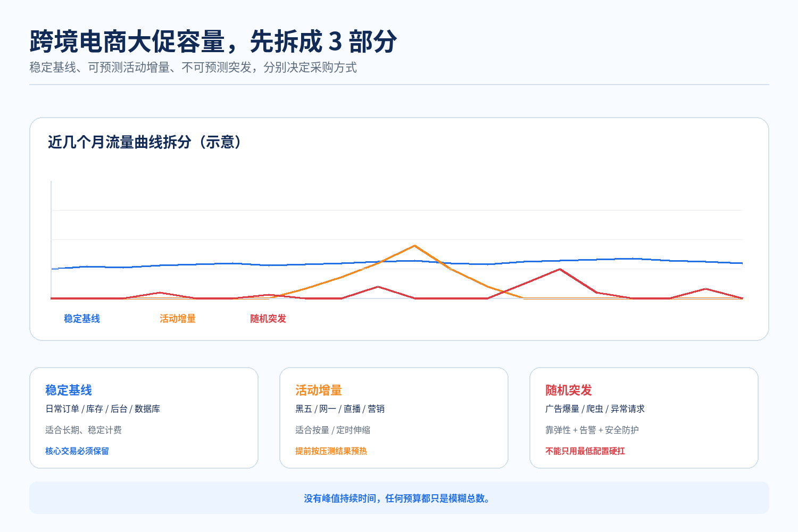Screen dimensions: 798x532
Task: Select the "活动增量" card heading
Action: 319,390
